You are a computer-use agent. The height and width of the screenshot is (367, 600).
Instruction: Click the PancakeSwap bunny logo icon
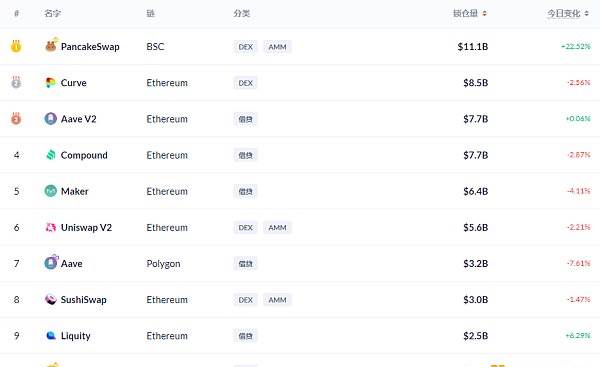click(51, 46)
